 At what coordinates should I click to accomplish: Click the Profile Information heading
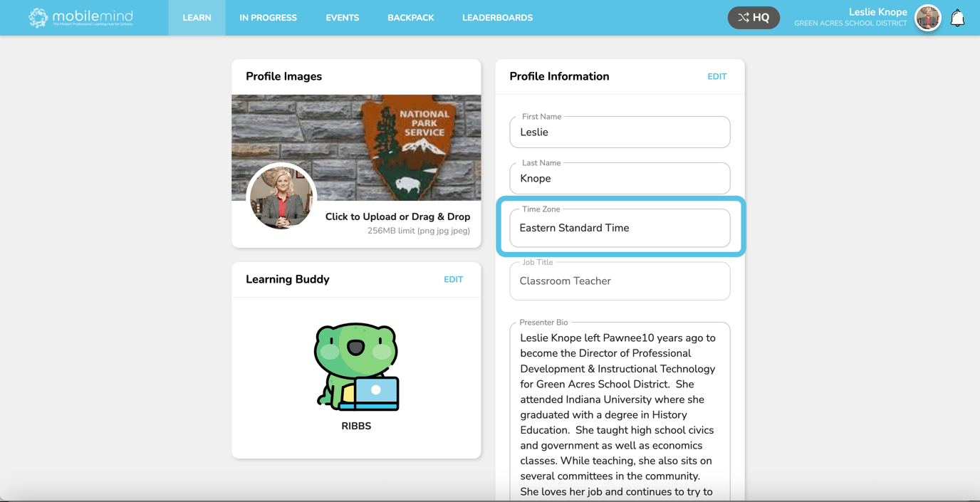(x=559, y=76)
